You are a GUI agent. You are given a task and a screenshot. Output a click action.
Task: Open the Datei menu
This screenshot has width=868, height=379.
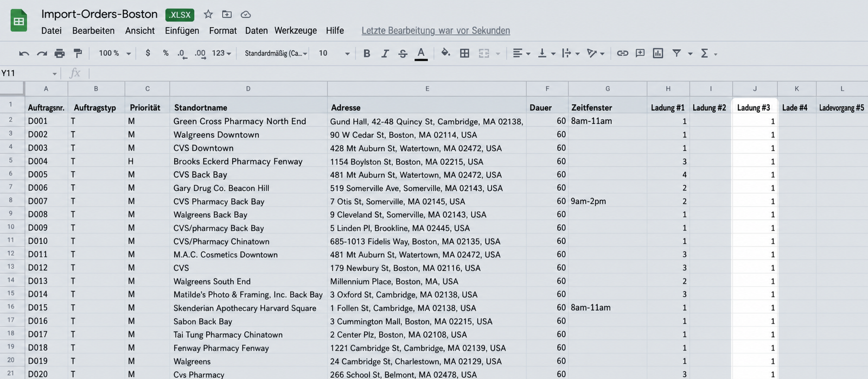tap(52, 30)
